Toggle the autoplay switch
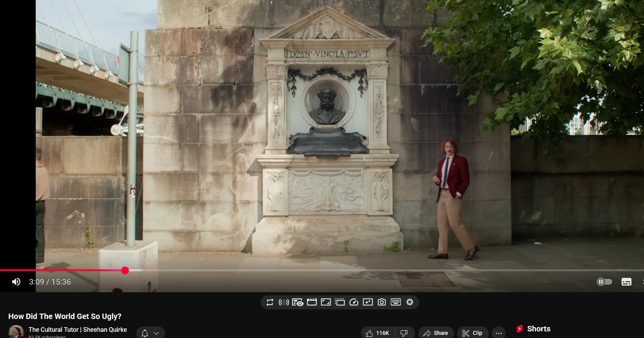Screen dimensions: 644x338 [604, 282]
